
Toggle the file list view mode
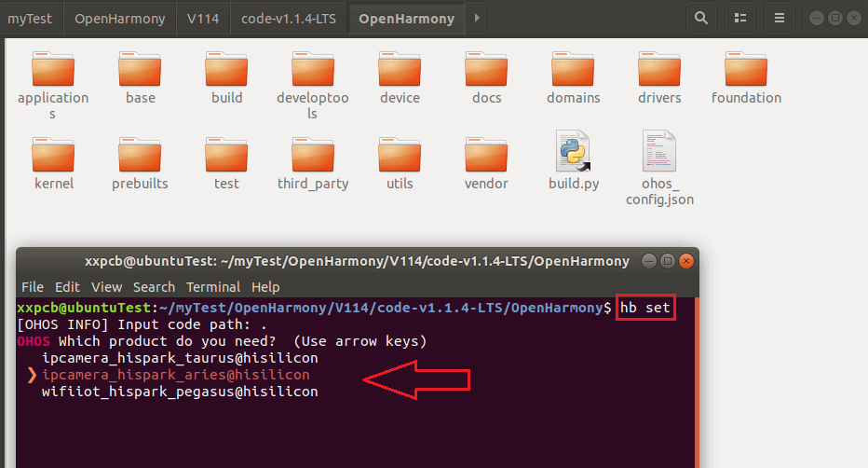click(739, 18)
